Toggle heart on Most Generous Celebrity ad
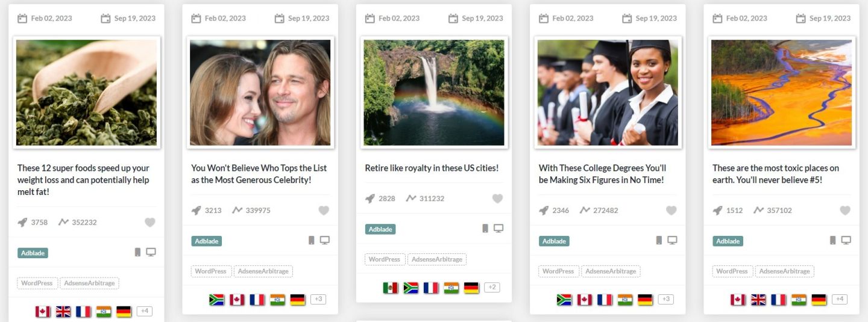Screen dimensions: 868x322 point(324,210)
